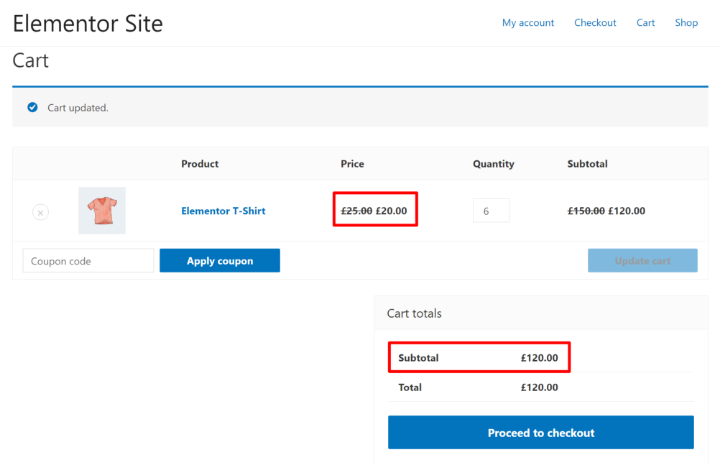Open Checkout from the top navigation
720x463 pixels.
pos(595,23)
